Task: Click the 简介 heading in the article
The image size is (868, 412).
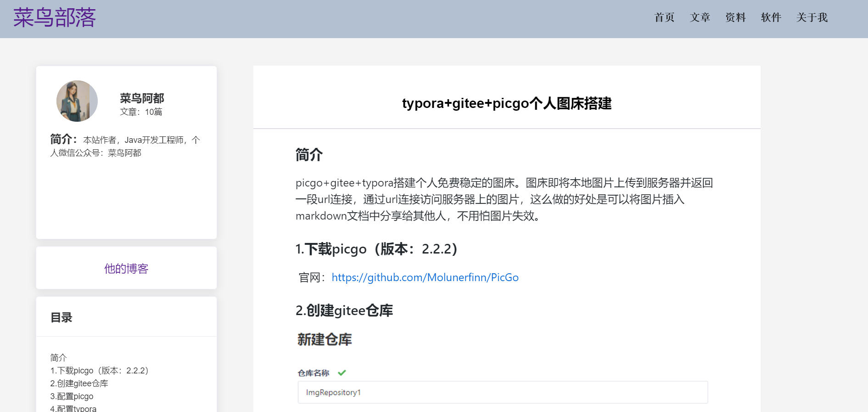Action: pos(309,155)
